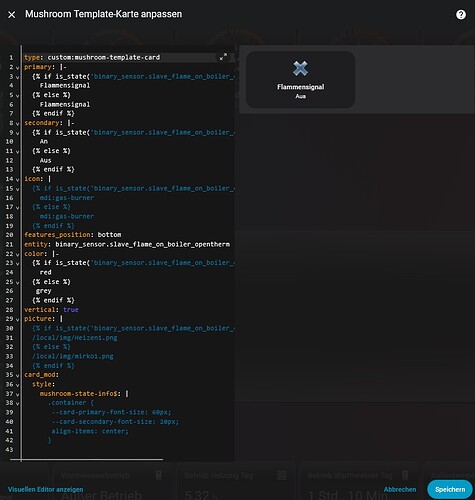Click the /local/img/Heizen1.png line

(75, 337)
